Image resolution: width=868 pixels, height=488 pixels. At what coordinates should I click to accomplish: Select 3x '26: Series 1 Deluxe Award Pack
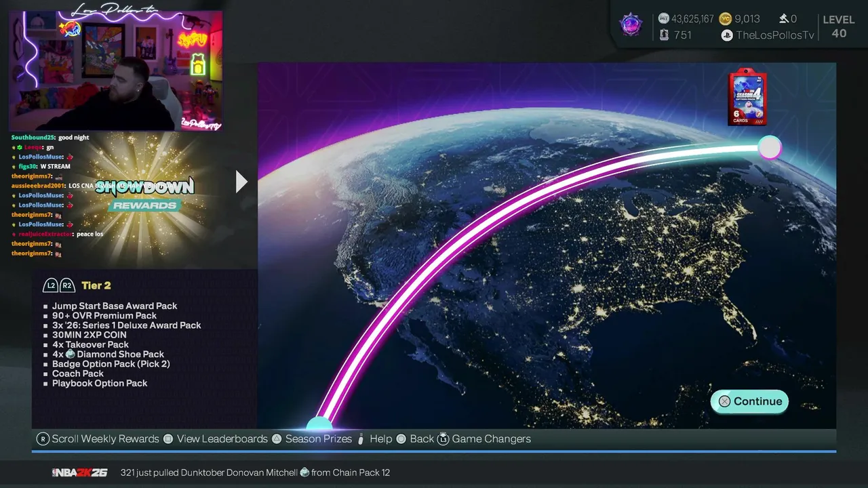click(x=127, y=325)
